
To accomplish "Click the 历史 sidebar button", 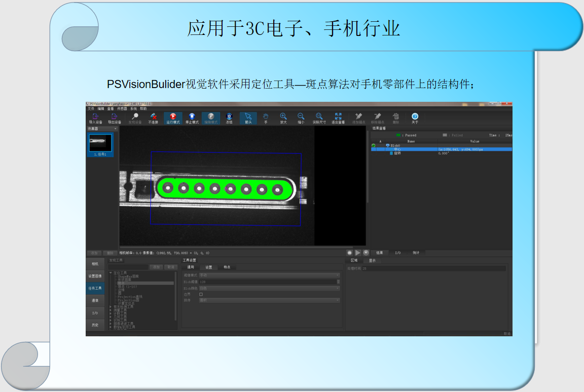I will coord(95,325).
